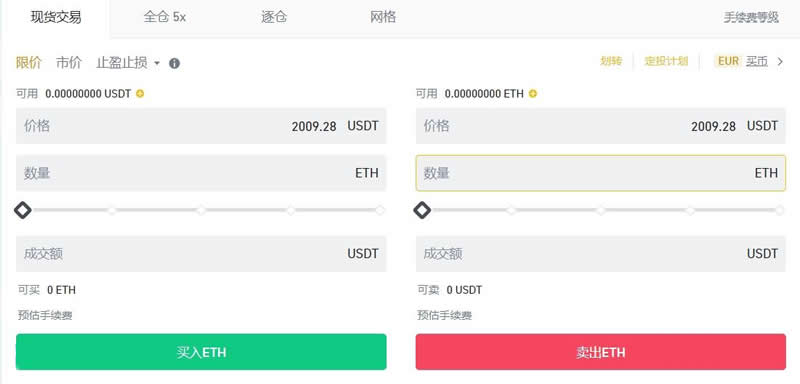Open the 手续费等级 fee level link
This screenshot has width=800, height=384.
coord(751,18)
